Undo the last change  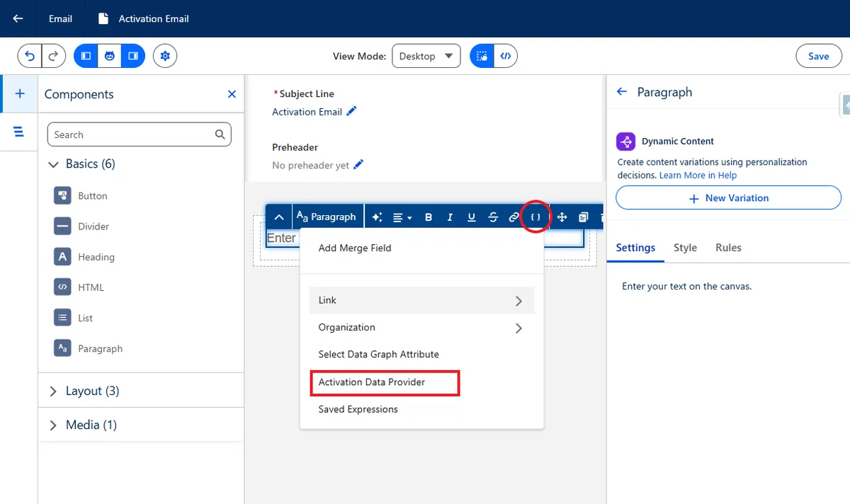[30, 56]
